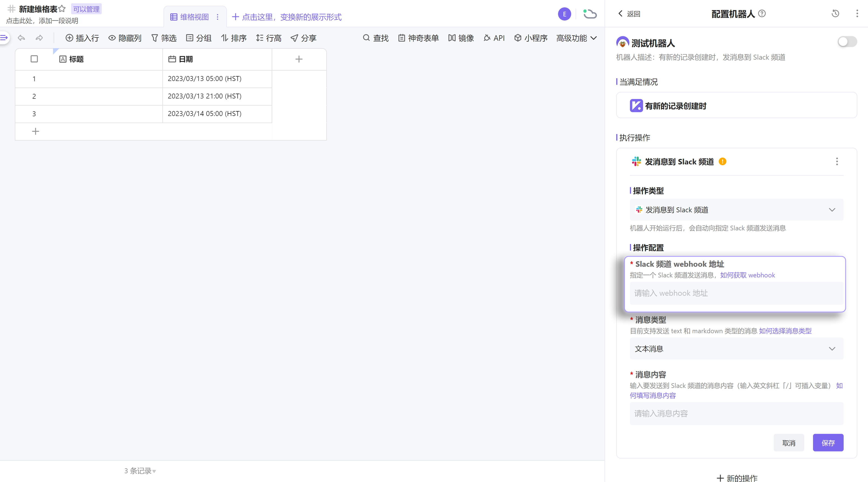Screen dimensions: 868x482
Task: Open the filter tool
Action: click(164, 38)
